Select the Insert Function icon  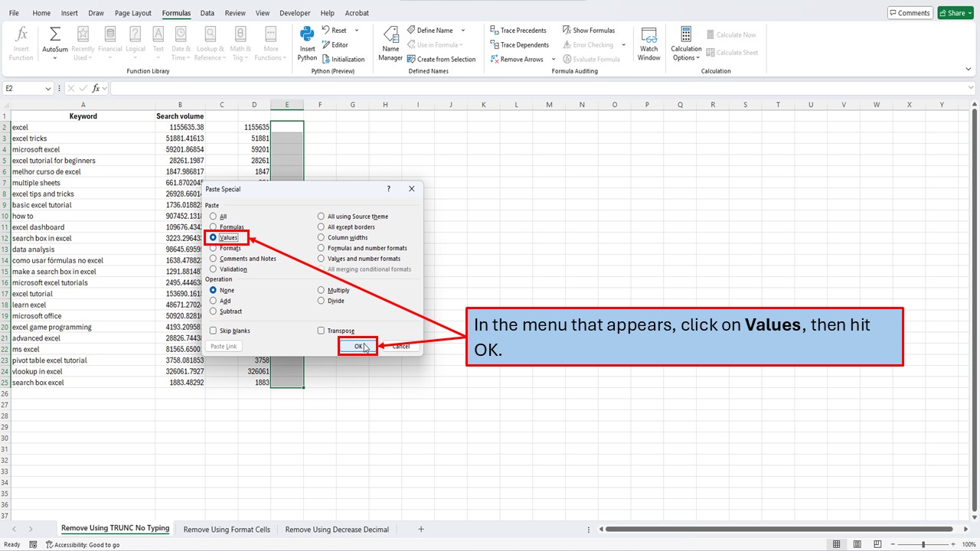[20, 44]
